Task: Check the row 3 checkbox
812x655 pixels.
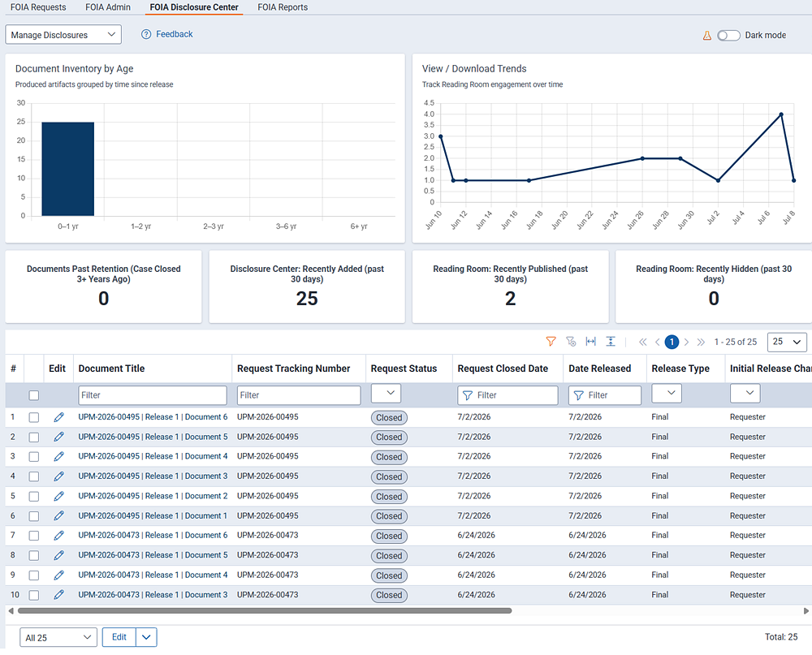Action: [x=33, y=457]
